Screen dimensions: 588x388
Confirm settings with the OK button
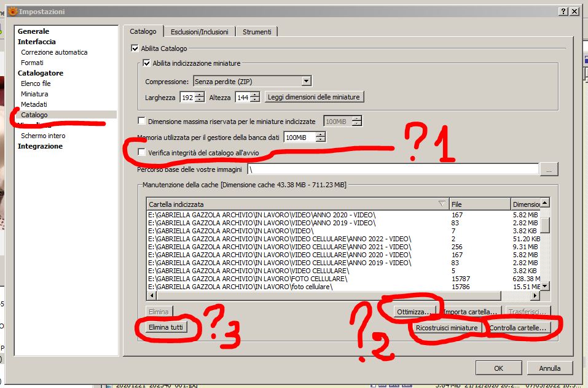[x=498, y=368]
